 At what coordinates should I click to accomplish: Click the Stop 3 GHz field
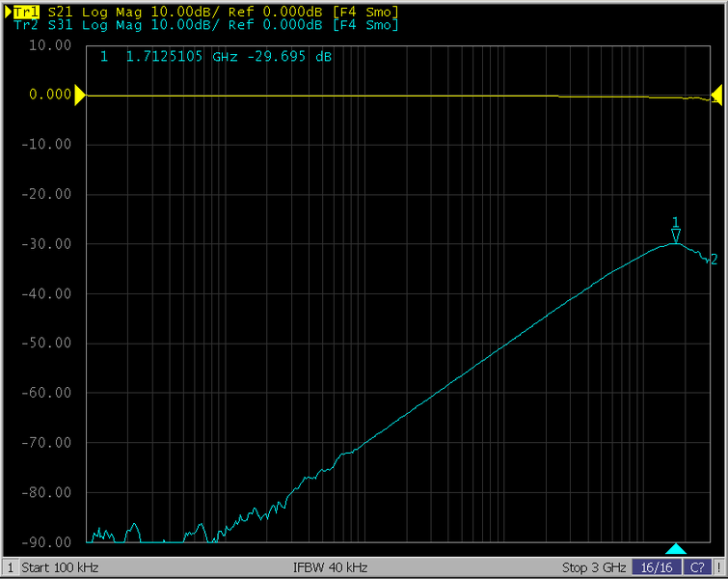point(594,566)
